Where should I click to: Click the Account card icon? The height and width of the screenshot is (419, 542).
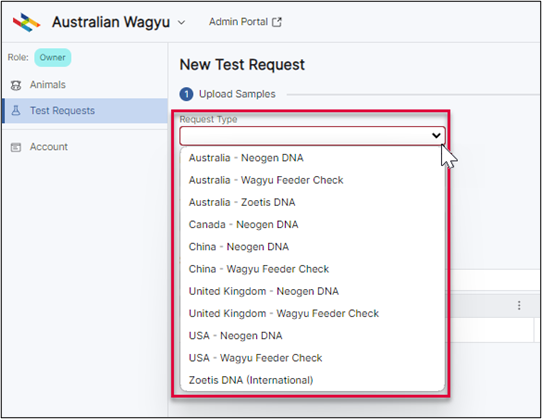pos(16,147)
